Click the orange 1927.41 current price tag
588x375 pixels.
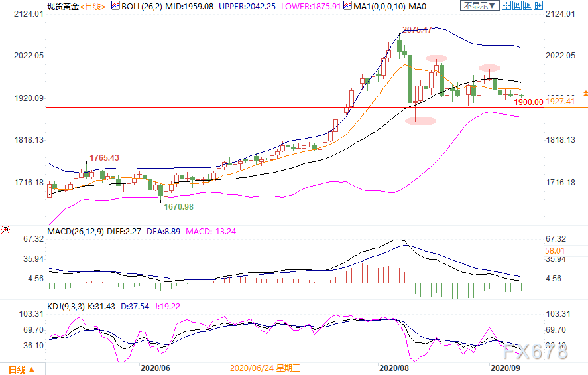pos(559,102)
